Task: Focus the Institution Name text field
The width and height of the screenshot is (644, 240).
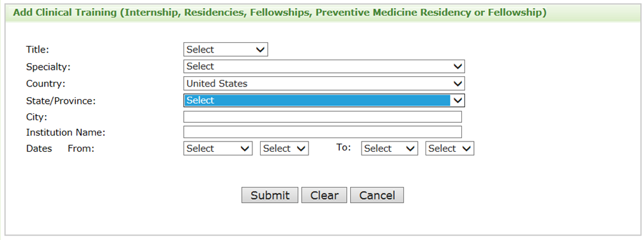Action: click(x=323, y=132)
